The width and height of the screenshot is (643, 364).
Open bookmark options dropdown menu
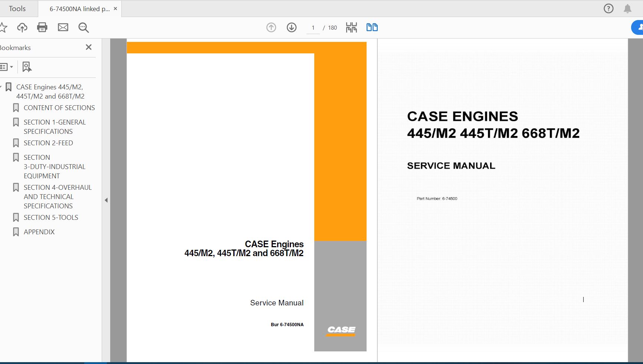(x=7, y=67)
